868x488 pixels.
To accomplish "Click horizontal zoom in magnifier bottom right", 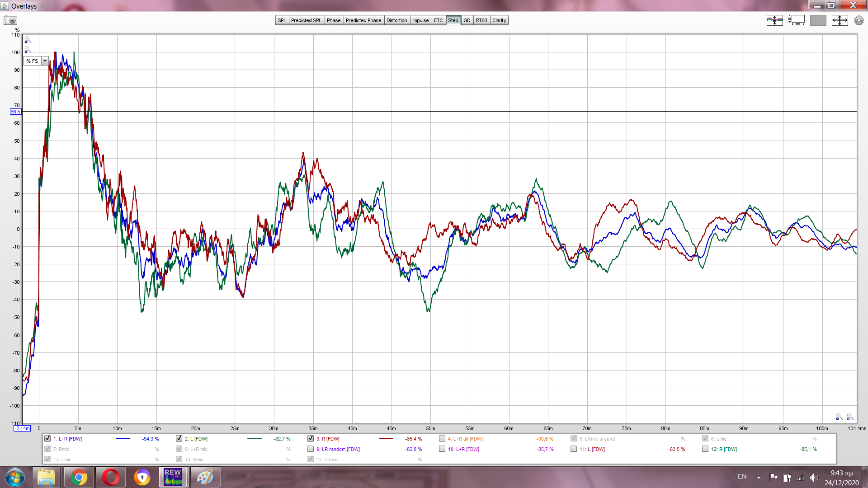I will [x=850, y=417].
